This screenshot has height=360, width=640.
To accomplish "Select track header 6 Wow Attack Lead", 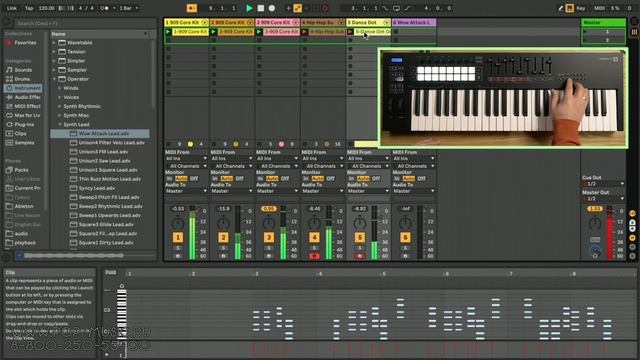I will coord(414,22).
